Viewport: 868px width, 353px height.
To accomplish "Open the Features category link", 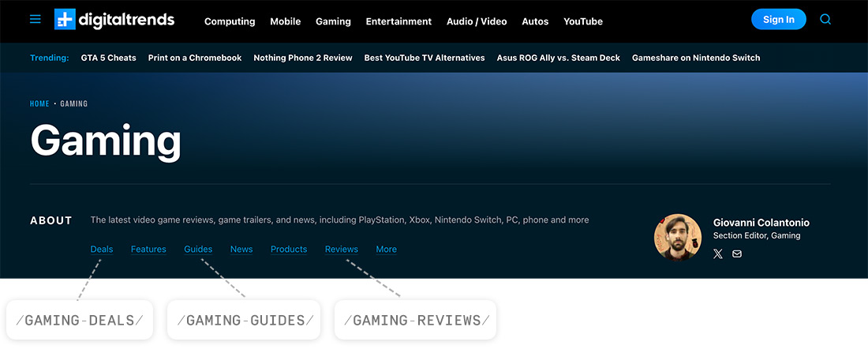I will 148,250.
